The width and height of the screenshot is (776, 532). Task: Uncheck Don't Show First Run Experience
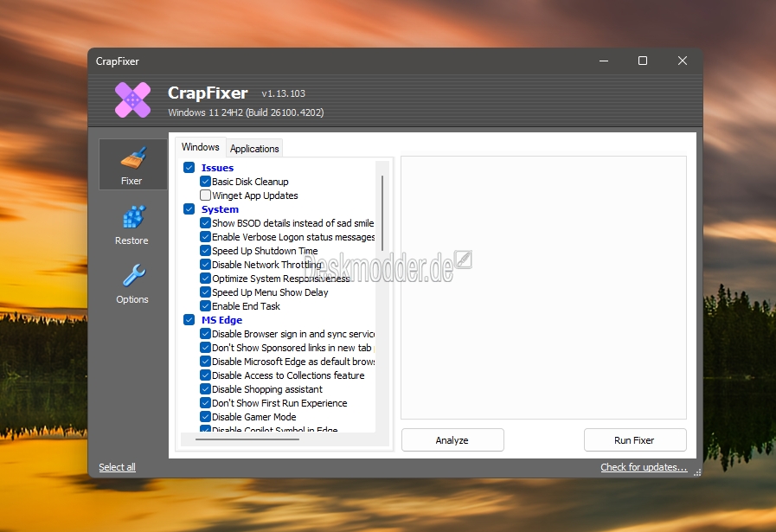205,403
